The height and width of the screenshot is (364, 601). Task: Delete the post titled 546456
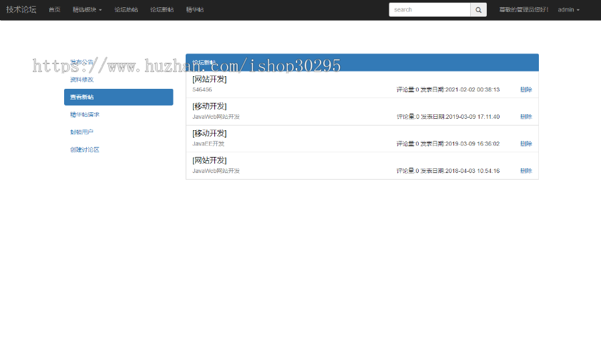point(526,89)
